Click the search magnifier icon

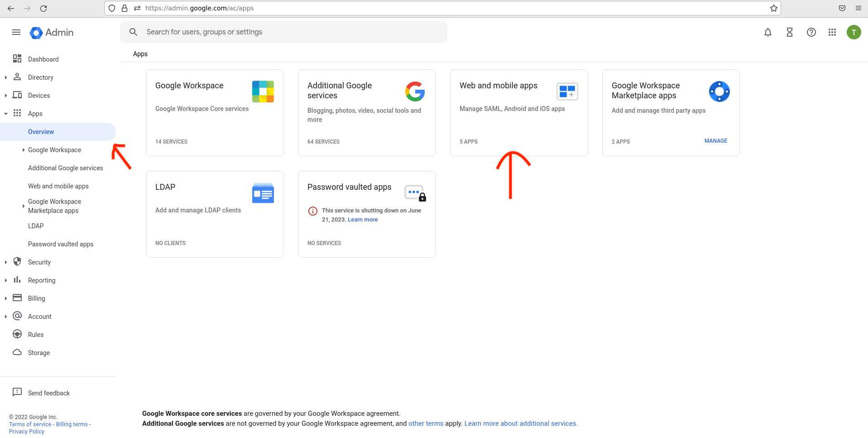click(x=133, y=32)
